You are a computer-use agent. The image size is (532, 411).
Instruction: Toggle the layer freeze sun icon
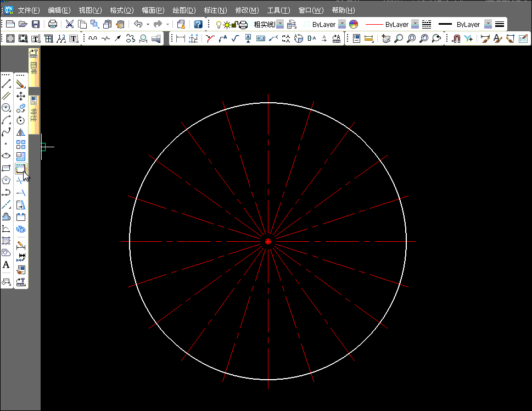(226, 24)
